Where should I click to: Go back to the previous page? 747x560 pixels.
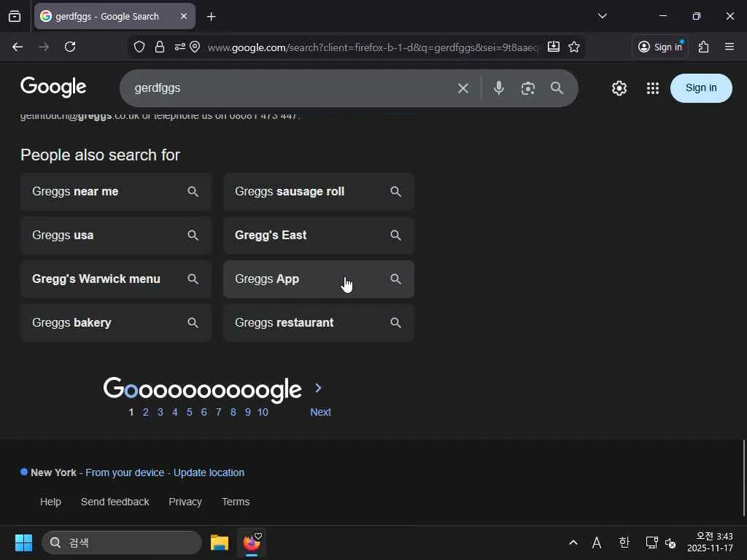click(18, 47)
